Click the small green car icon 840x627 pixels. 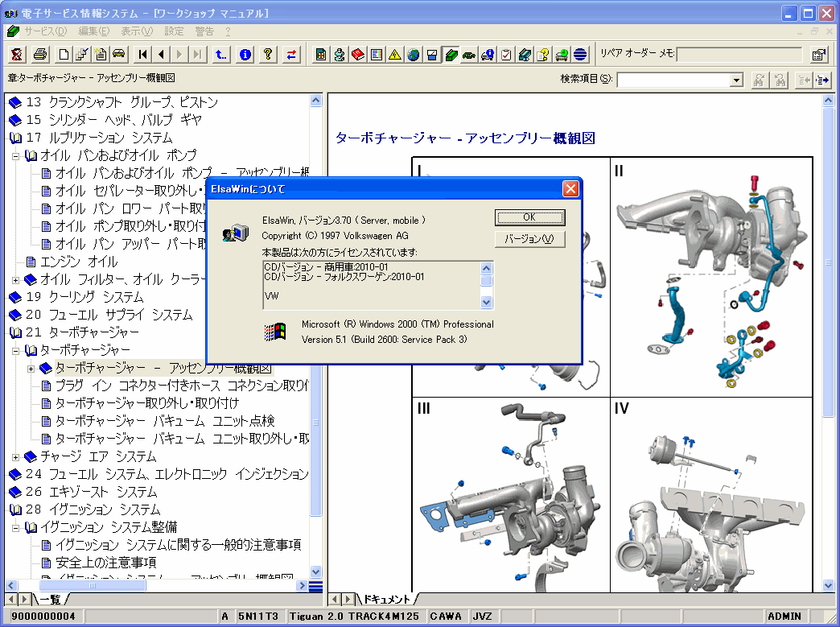[469, 54]
